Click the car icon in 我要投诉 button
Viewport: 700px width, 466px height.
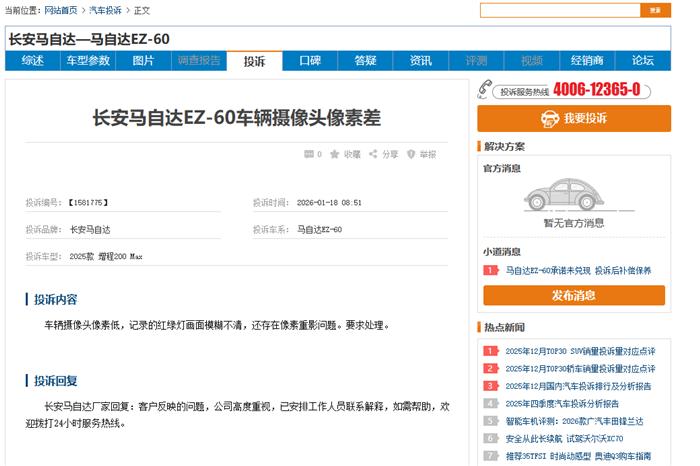click(x=548, y=118)
